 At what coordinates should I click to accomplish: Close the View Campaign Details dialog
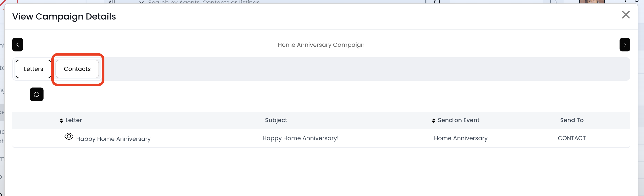625,15
